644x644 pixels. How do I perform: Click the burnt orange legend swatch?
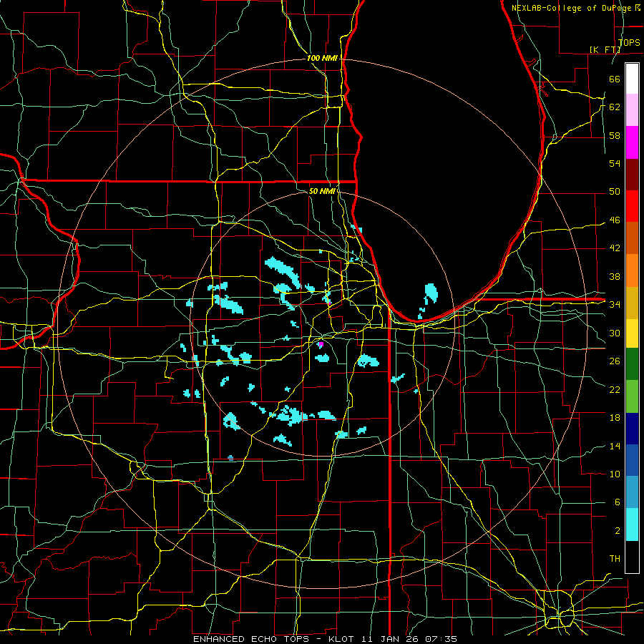(632, 238)
